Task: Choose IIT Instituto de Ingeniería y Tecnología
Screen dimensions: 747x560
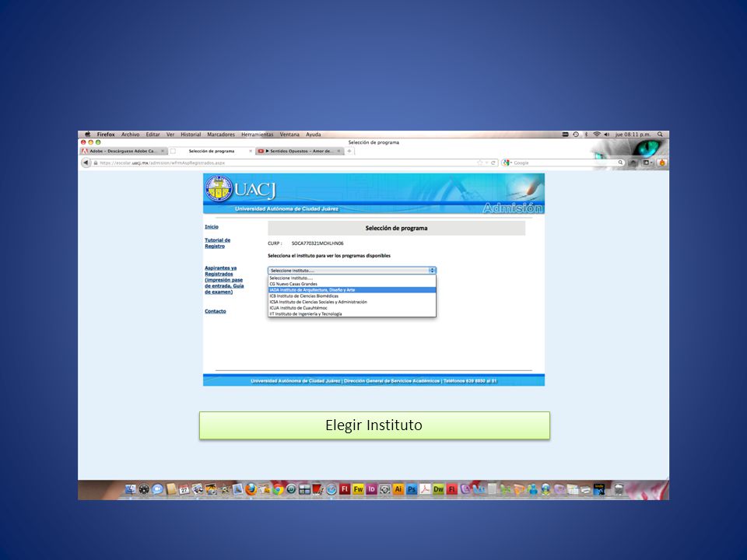Action: [352, 313]
